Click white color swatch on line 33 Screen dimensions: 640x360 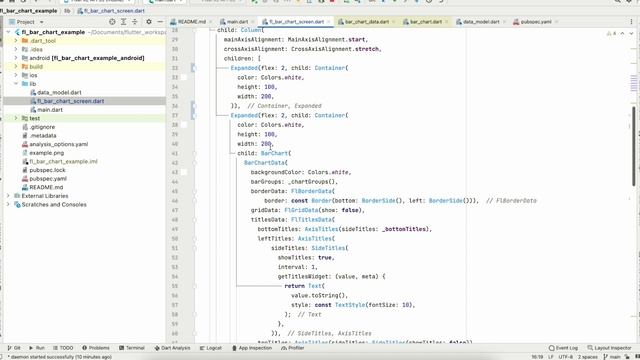point(184,78)
